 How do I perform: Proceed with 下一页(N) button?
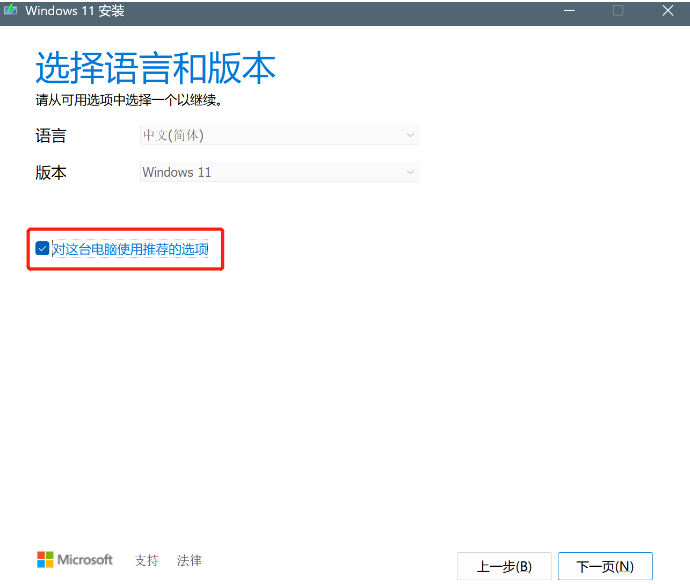tap(605, 566)
